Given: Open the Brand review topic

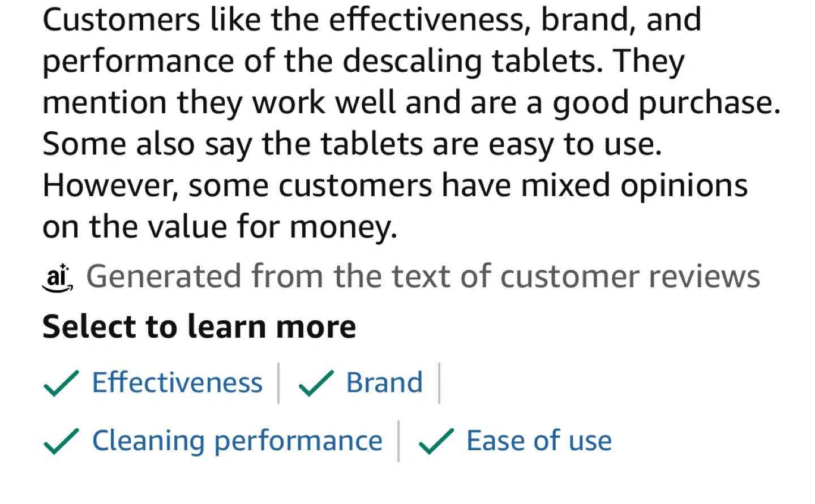Looking at the screenshot, I should tap(384, 382).
